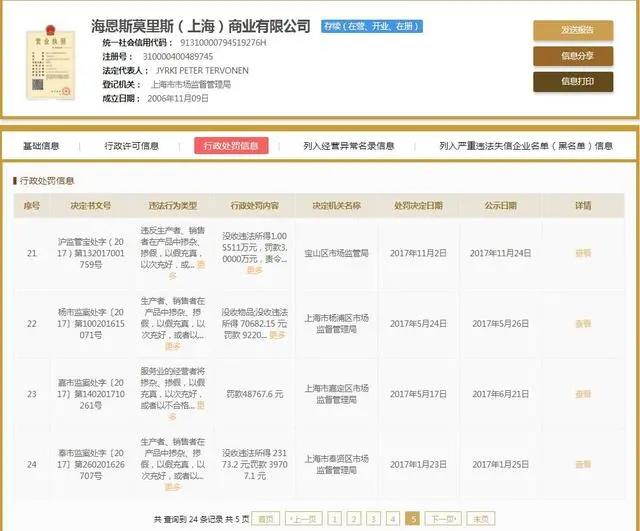Expand 更多 in row 21 violation type
640x531 pixels.
pyautogui.click(x=187, y=270)
